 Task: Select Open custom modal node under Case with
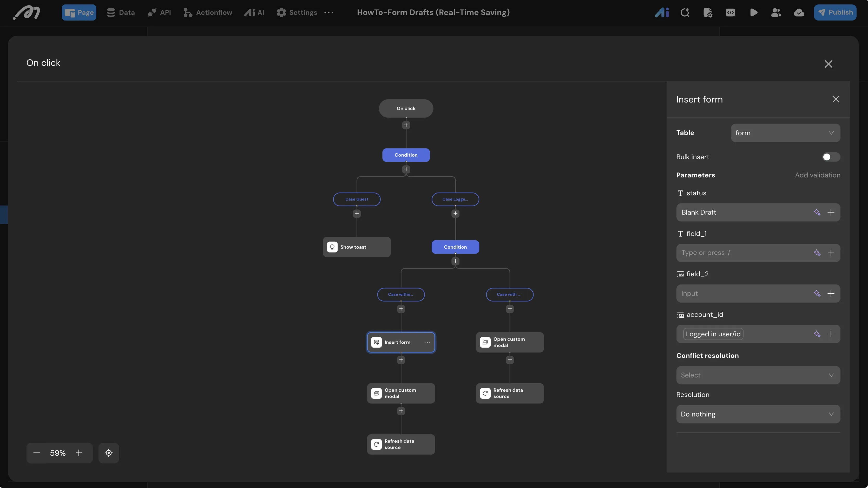pos(510,342)
